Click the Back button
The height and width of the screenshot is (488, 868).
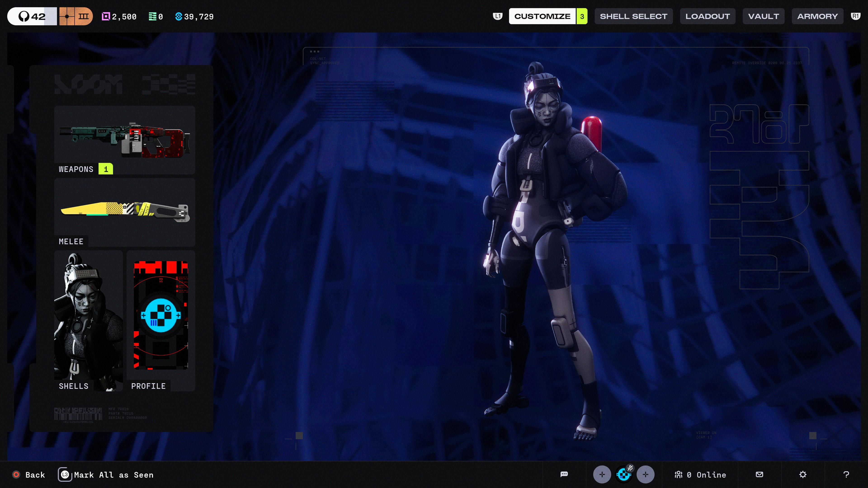tap(29, 474)
